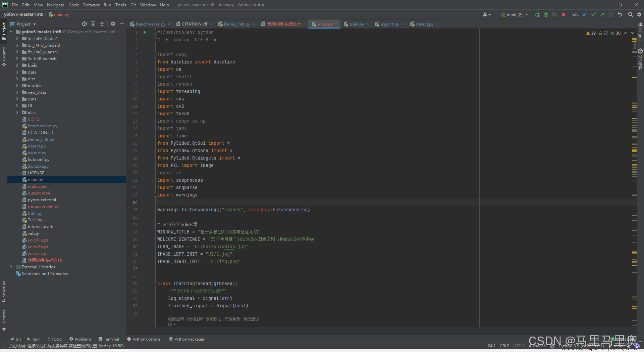
Task: Select yolov5s.pt weights file
Action: click(38, 253)
